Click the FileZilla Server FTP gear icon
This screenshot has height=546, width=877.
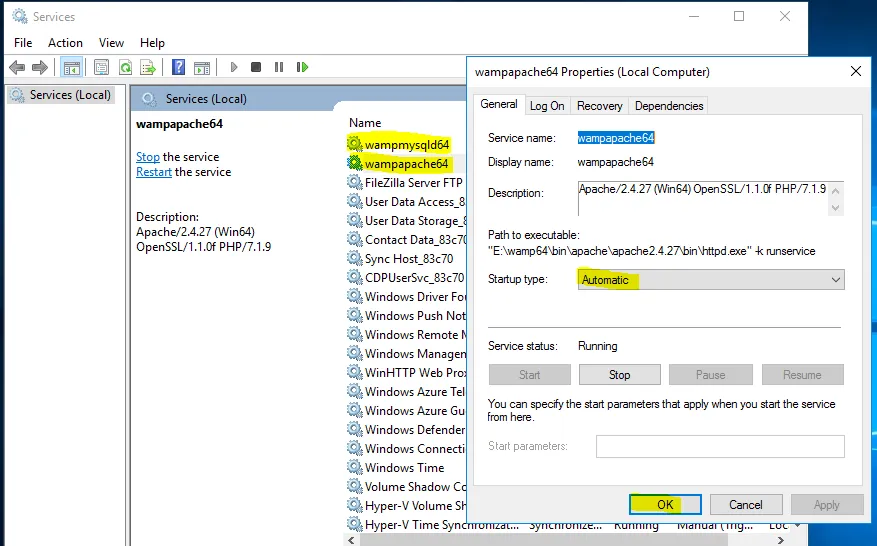coord(355,182)
